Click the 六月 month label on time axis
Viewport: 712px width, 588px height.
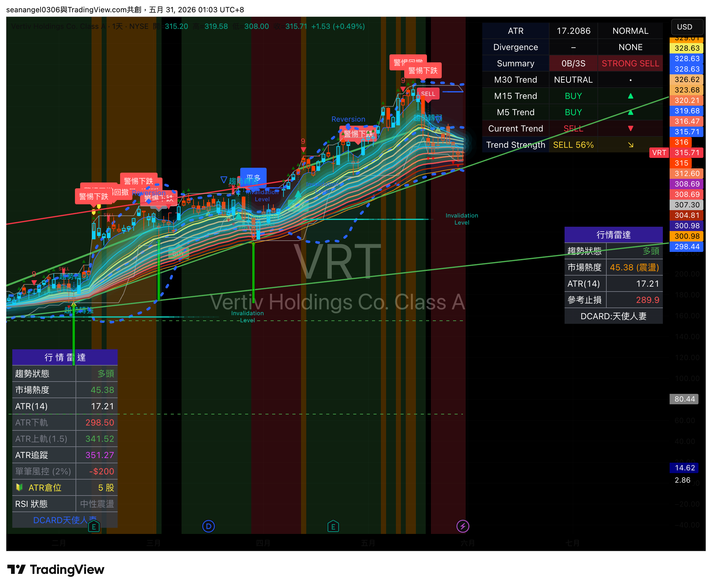tap(467, 543)
